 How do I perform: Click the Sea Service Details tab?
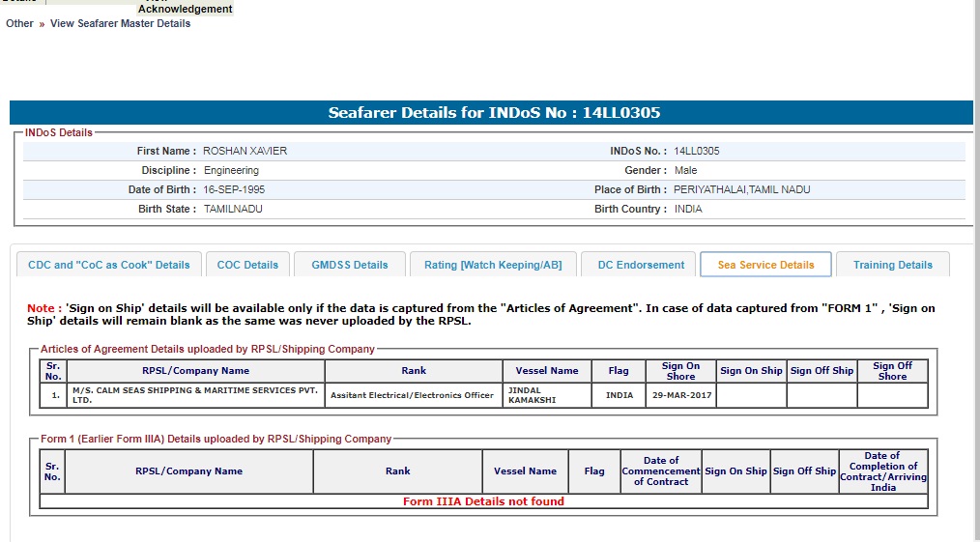pyautogui.click(x=765, y=265)
